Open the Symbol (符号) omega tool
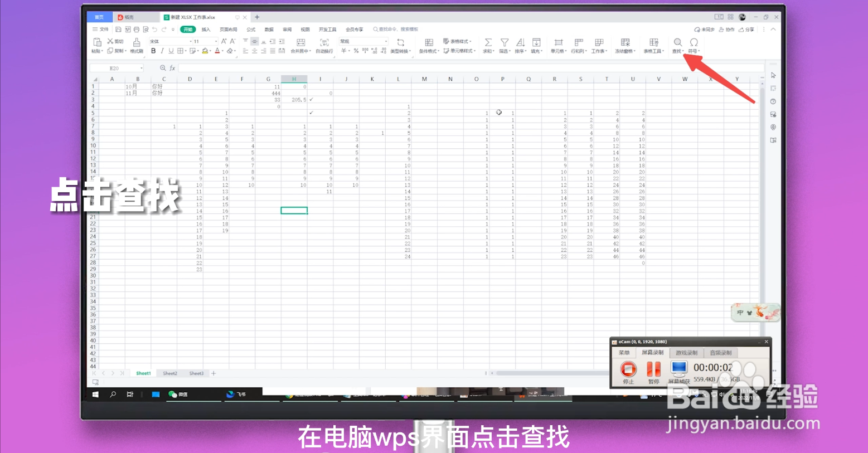This screenshot has width=868, height=453. click(694, 42)
